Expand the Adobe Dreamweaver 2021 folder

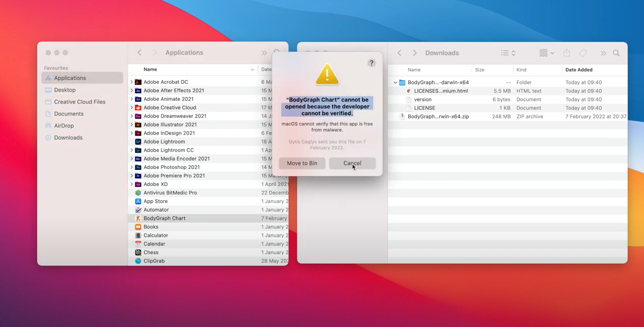pos(131,116)
